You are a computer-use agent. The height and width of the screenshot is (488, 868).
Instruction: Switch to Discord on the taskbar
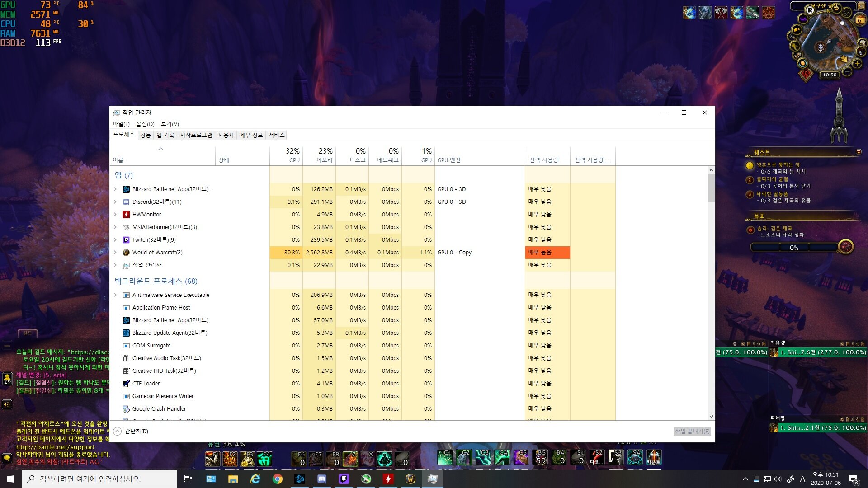pos(321,479)
